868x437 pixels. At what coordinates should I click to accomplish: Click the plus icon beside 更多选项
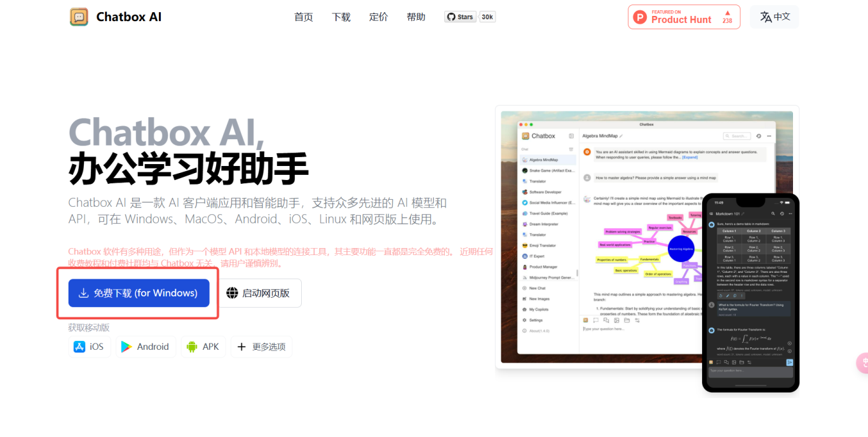pyautogui.click(x=241, y=347)
